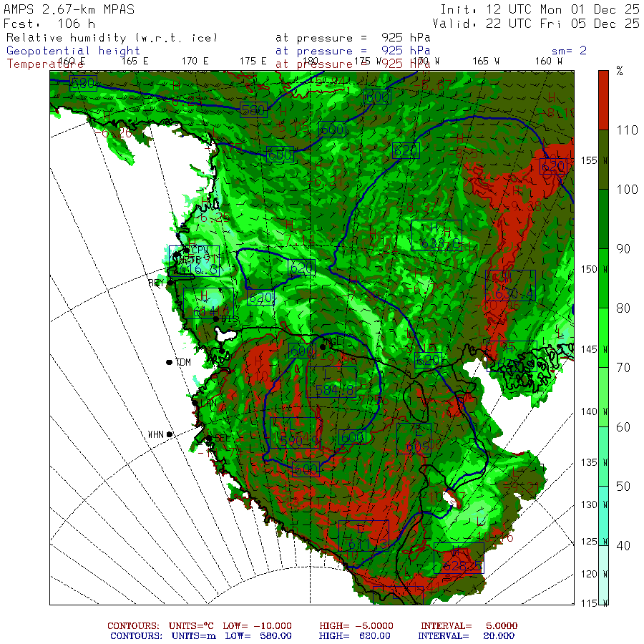Viewport: 644px width, 644px height.
Task: Click the red 'UNITS=°C' contour text
Action: 191,626
